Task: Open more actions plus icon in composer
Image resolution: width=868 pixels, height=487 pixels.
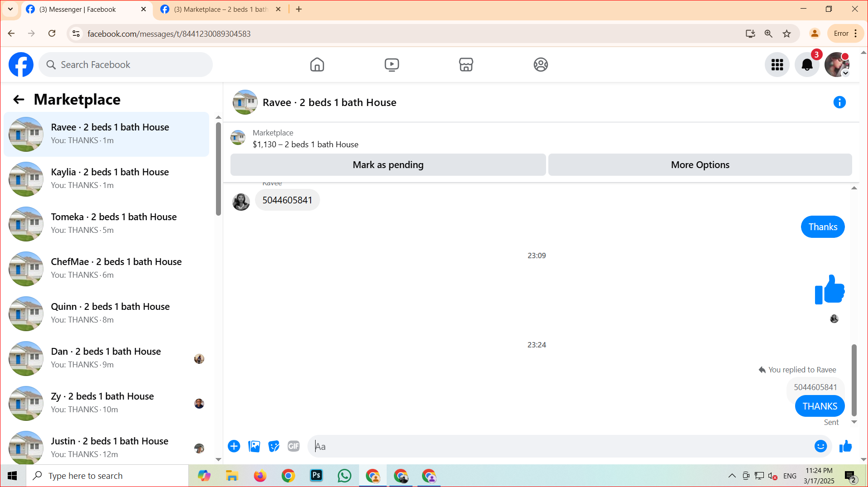Action: (234, 446)
